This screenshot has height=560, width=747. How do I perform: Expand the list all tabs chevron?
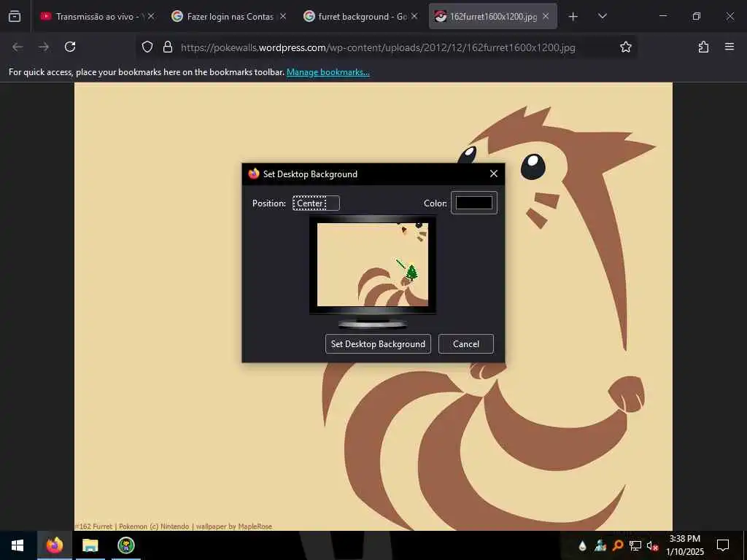tap(602, 16)
